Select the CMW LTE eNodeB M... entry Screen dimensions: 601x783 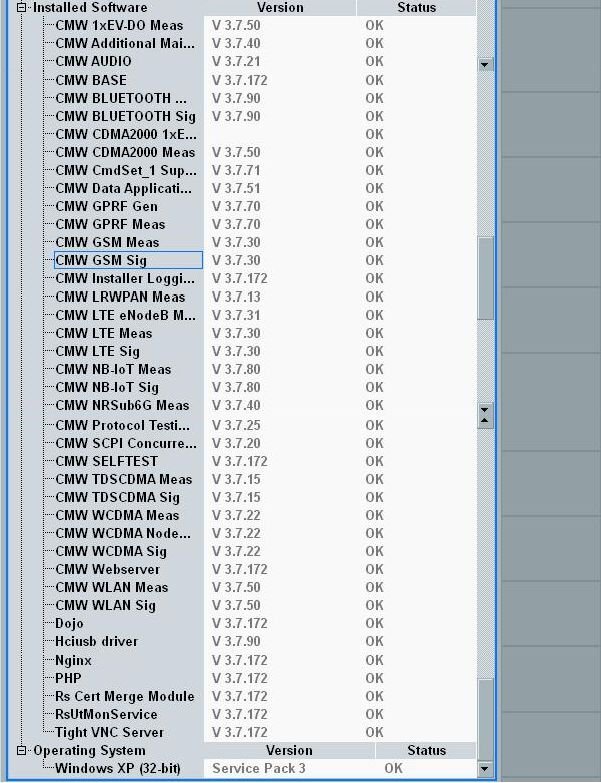(x=126, y=316)
